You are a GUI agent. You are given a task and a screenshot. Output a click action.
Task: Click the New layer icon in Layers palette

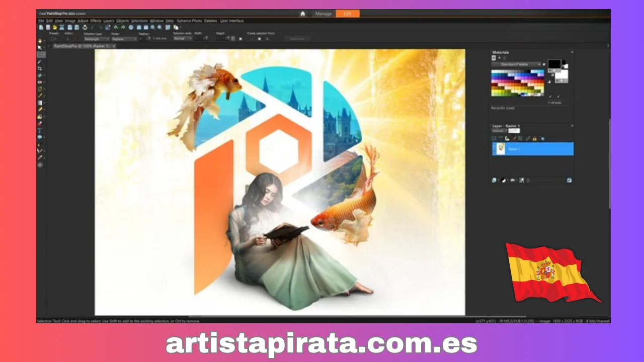click(x=494, y=180)
